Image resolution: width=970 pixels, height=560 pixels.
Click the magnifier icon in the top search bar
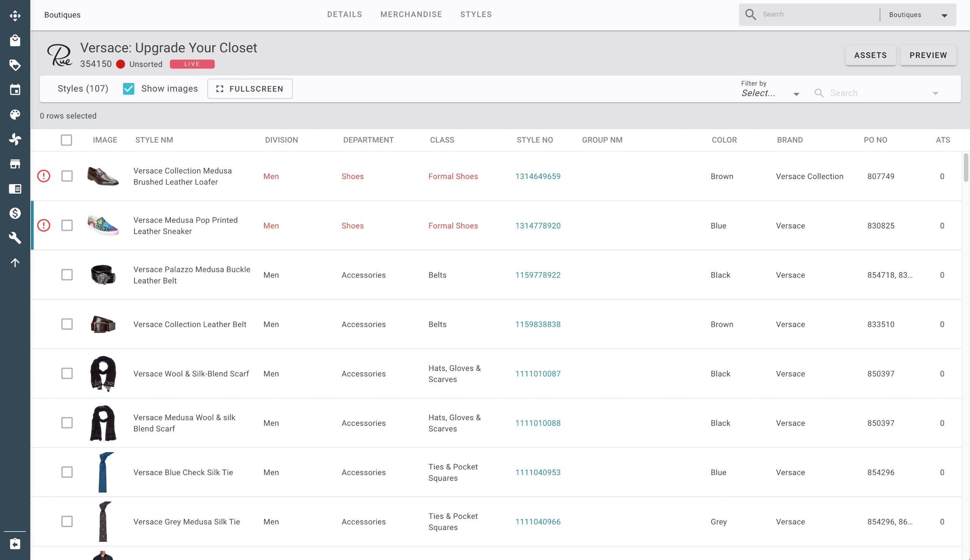coord(751,15)
